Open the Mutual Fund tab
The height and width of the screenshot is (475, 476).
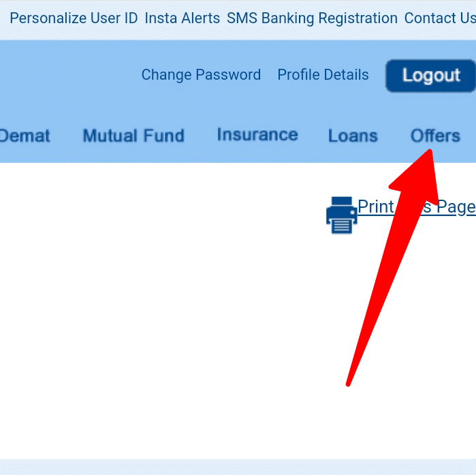pyautogui.click(x=133, y=136)
